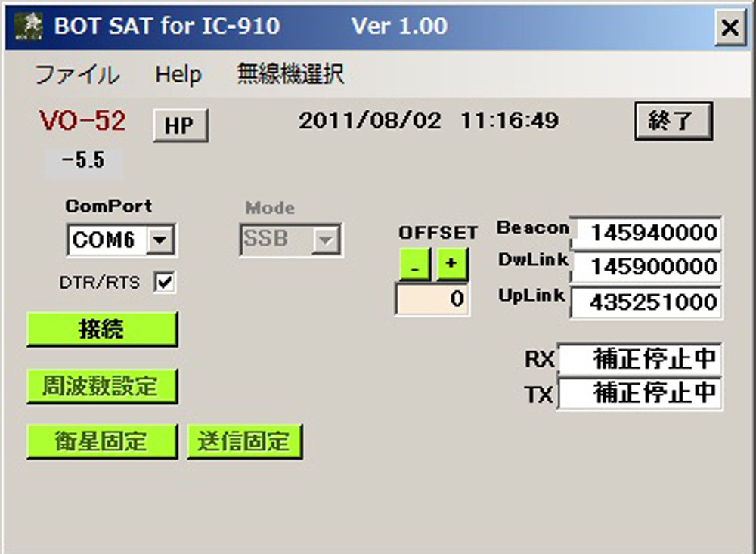The width and height of the screenshot is (756, 554).
Task: Click the 周波数設定 frequency setting button
Action: coord(102,386)
